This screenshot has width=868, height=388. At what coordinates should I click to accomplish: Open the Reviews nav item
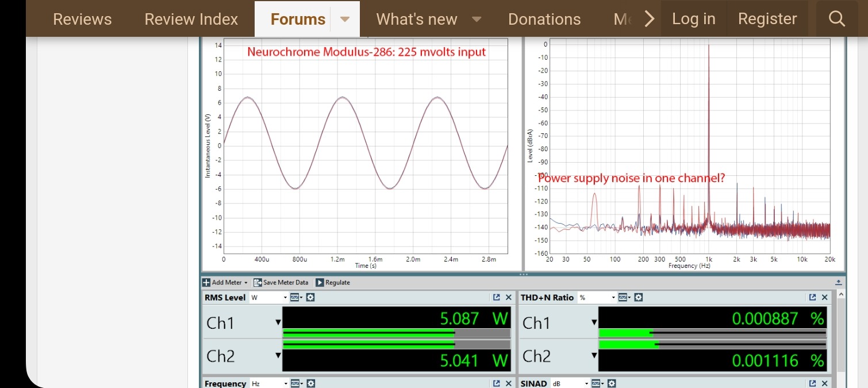(x=82, y=19)
